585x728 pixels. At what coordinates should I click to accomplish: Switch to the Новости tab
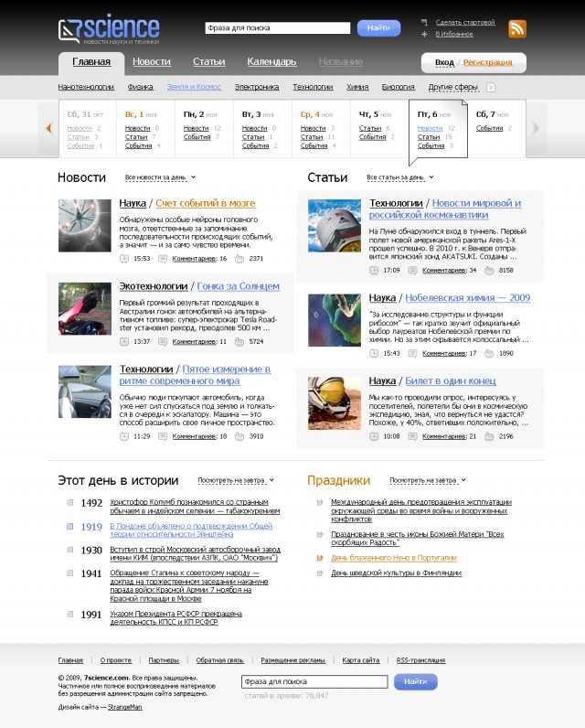tap(152, 62)
